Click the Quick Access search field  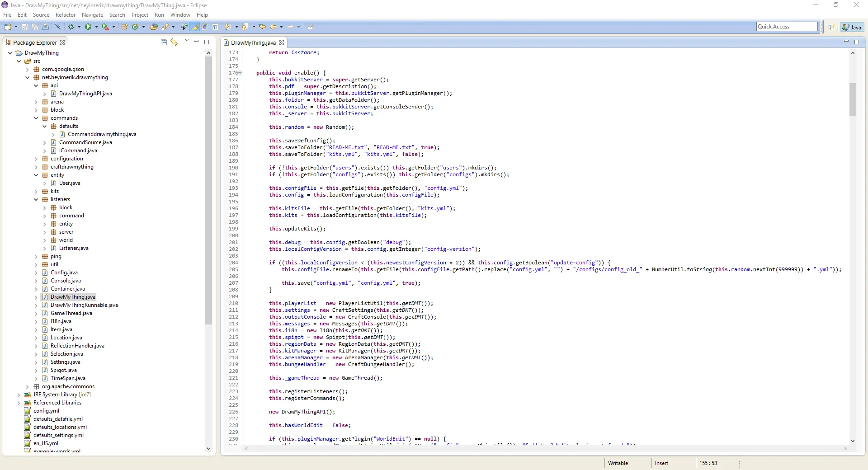point(787,27)
